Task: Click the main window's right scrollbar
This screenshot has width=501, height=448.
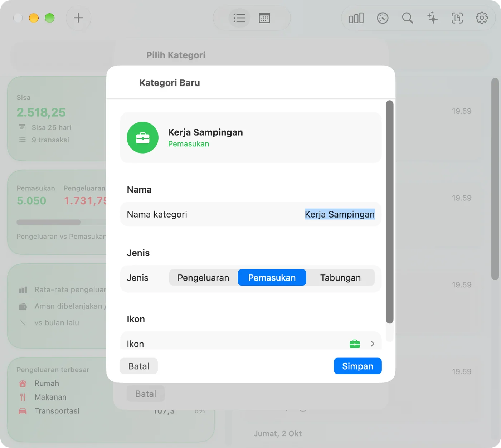Action: pos(495,179)
